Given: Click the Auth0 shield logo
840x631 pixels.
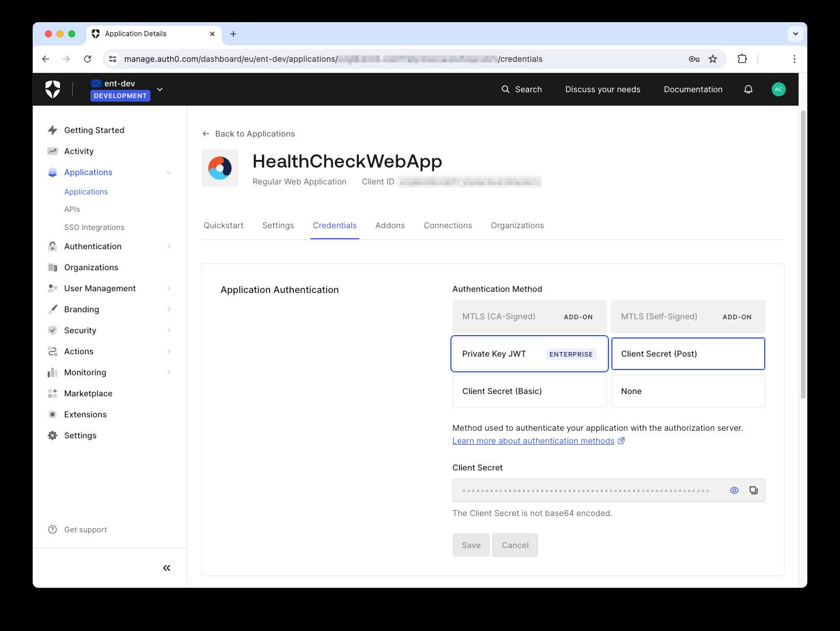Looking at the screenshot, I should click(x=52, y=89).
